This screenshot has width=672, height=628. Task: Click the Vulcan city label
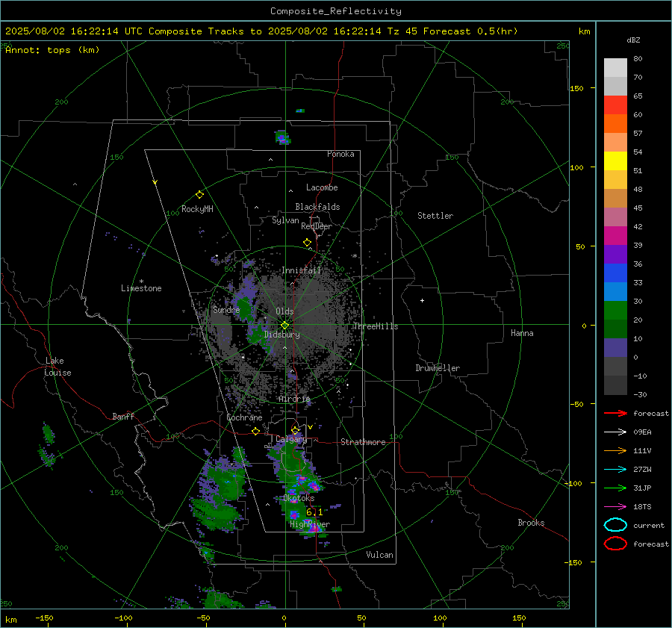pos(380,555)
